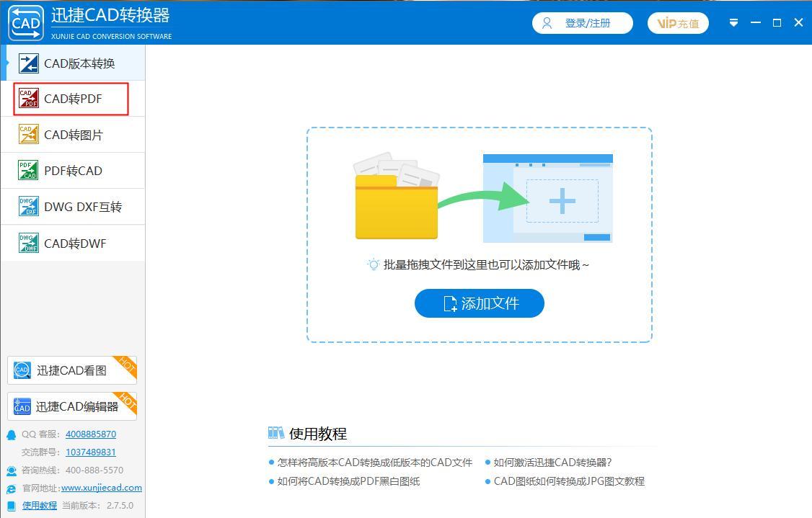Switch to the CAD转PDF tab
The image size is (812, 518).
point(70,99)
